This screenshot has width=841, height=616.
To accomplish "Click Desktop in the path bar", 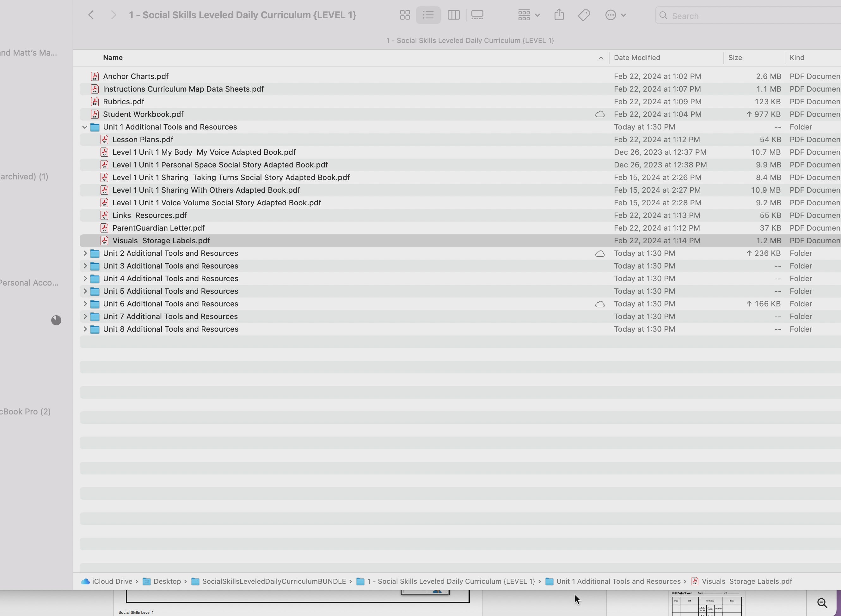I will [167, 581].
